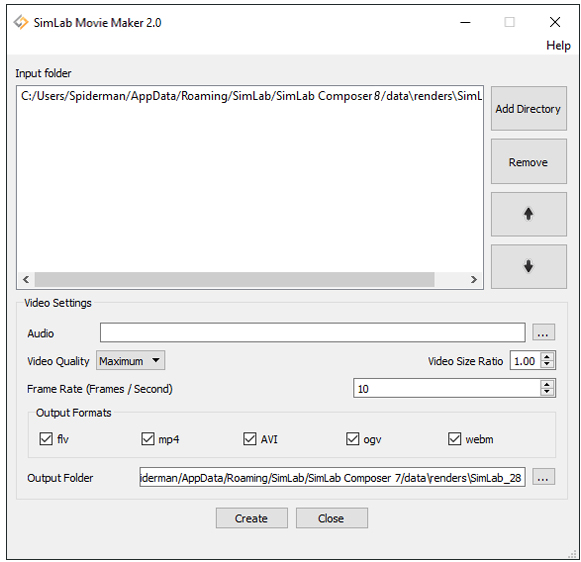Move selected directory down with arrow button
The height and width of the screenshot is (562, 581).
pyautogui.click(x=529, y=266)
